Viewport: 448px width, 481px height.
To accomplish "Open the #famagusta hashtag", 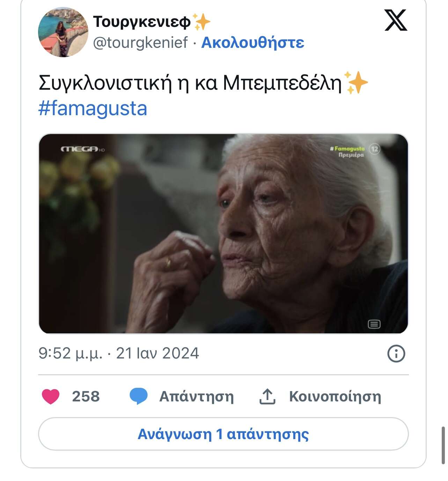I will [x=93, y=109].
